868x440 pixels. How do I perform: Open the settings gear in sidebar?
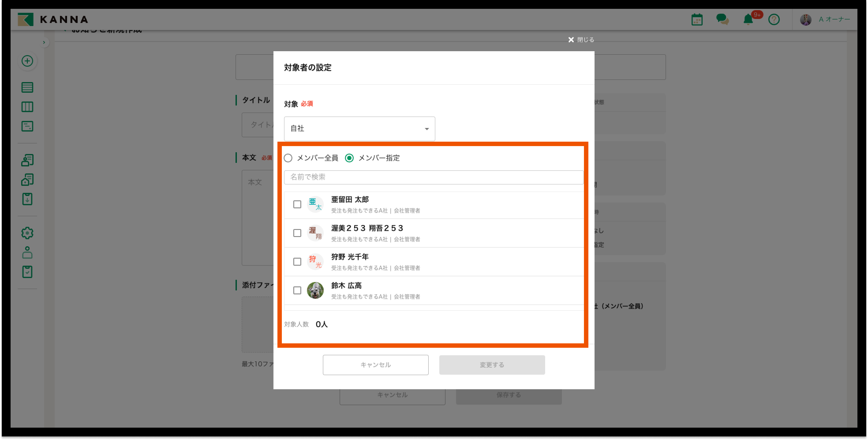click(27, 233)
